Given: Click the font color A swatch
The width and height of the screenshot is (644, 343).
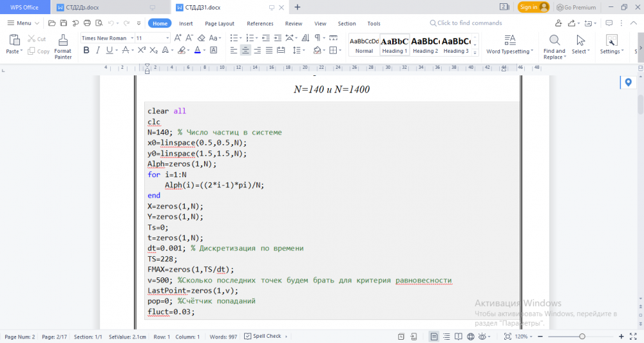Looking at the screenshot, I should (198, 50).
